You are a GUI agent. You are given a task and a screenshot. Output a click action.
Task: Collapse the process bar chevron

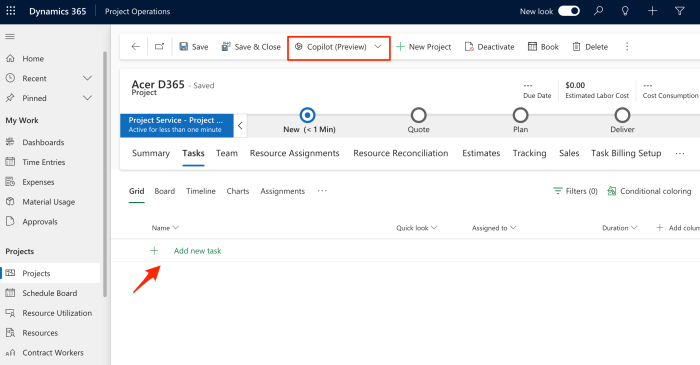click(x=240, y=125)
